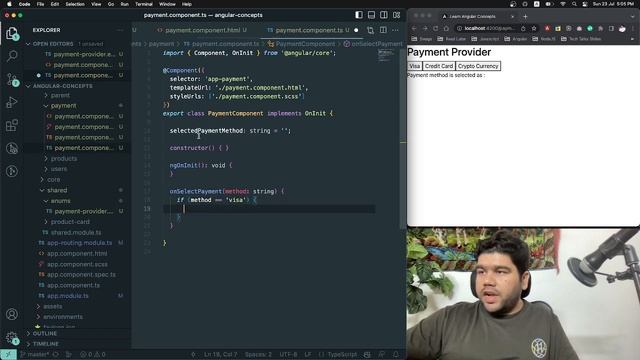640x360 pixels.
Task: Open the Terminal menu
Action: (144, 4)
